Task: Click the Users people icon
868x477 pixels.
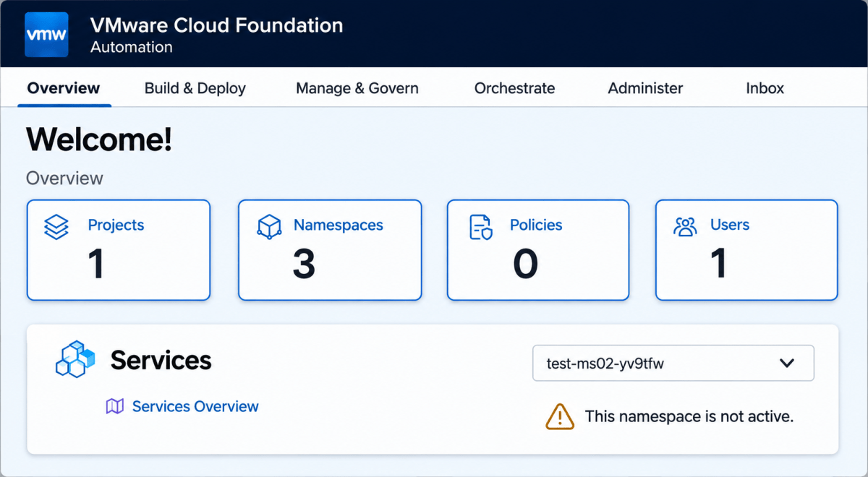Action: coord(685,227)
